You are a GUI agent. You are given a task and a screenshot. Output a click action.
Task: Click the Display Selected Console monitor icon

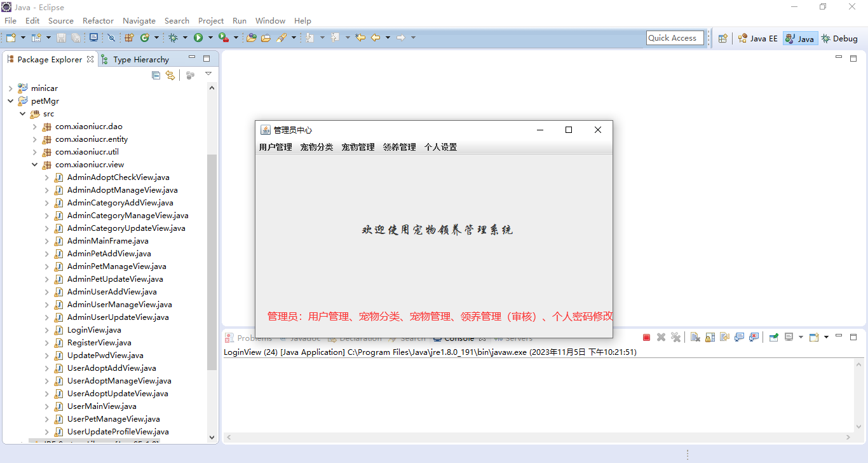[x=789, y=338]
